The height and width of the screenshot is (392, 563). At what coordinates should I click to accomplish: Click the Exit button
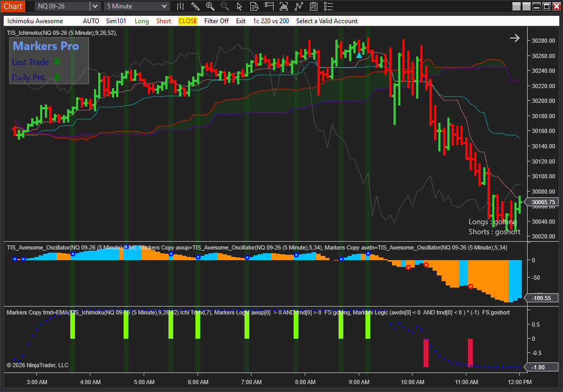coord(240,21)
